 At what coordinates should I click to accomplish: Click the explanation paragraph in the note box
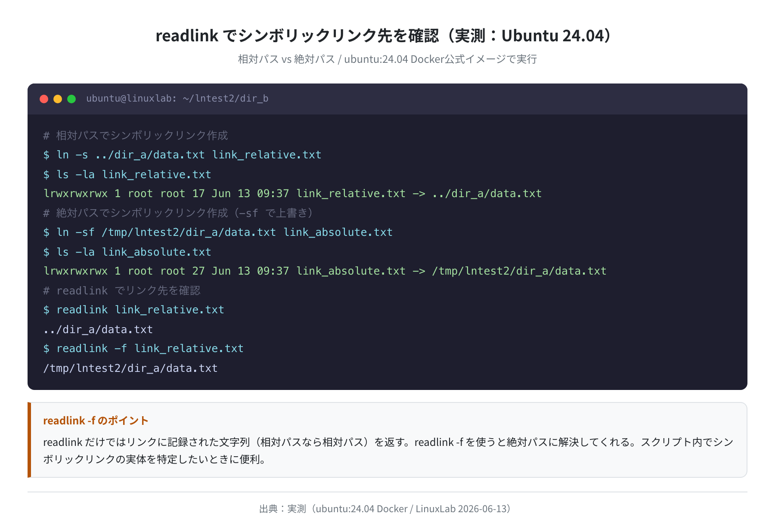[x=387, y=451]
